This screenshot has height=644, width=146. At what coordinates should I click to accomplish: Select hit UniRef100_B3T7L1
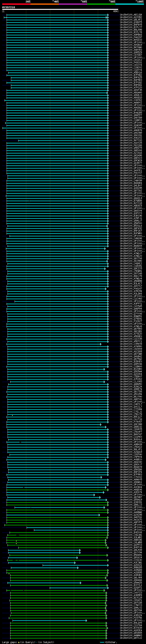131,585
